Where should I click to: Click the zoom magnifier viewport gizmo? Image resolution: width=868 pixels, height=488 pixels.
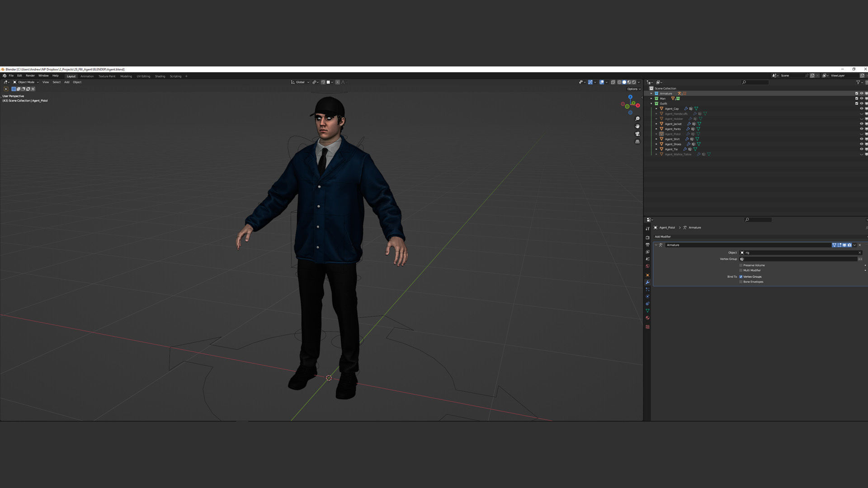click(637, 119)
